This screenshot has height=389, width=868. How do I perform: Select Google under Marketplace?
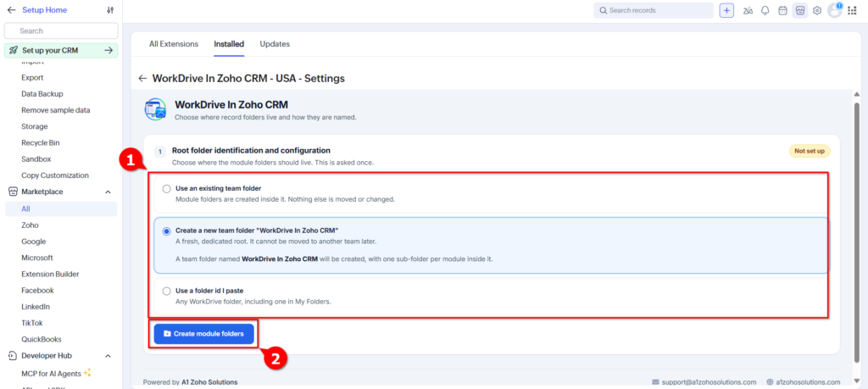pyautogui.click(x=33, y=242)
